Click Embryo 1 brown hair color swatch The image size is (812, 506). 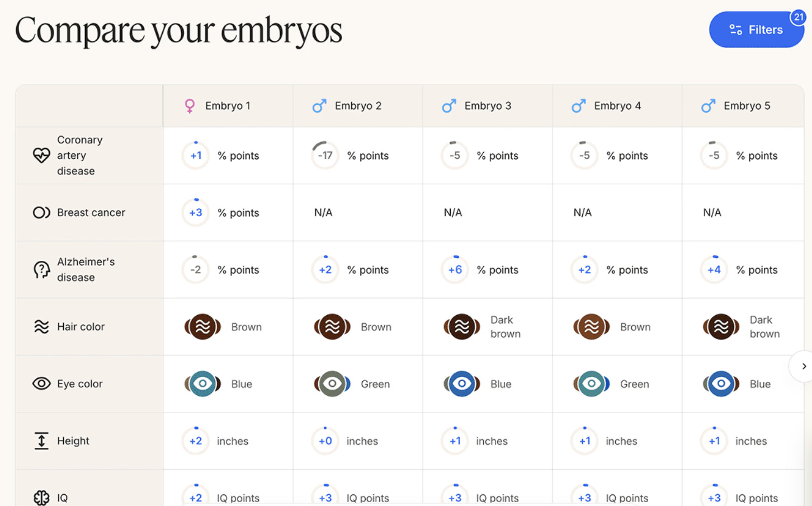(x=202, y=326)
